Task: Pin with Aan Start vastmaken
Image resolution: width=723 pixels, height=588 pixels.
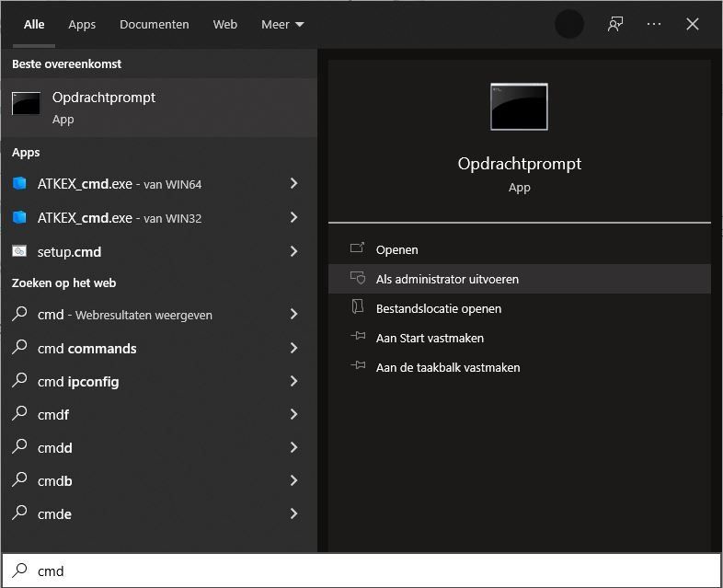Action: (519, 338)
